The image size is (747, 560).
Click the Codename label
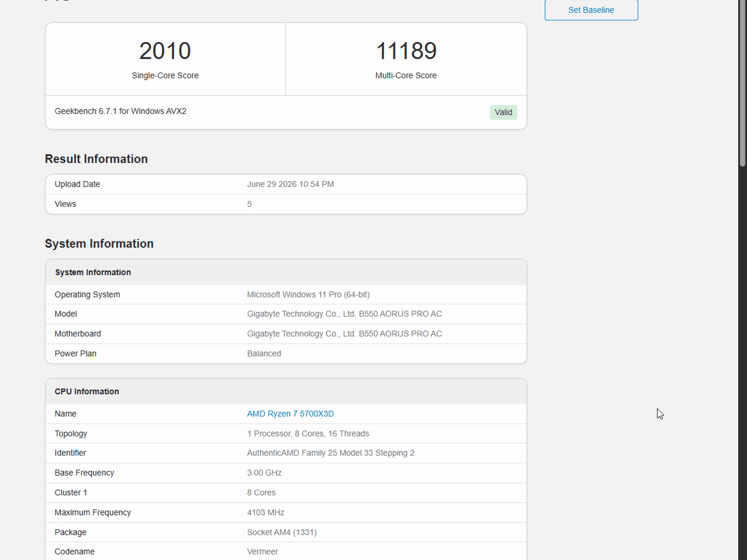pyautogui.click(x=74, y=552)
